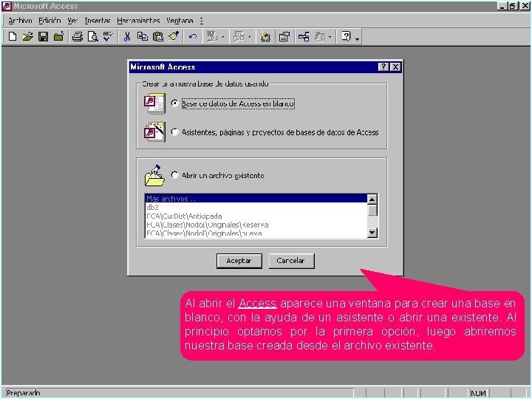Select 'FCA\CurDist\Anticipada' in the list

pos(256,216)
